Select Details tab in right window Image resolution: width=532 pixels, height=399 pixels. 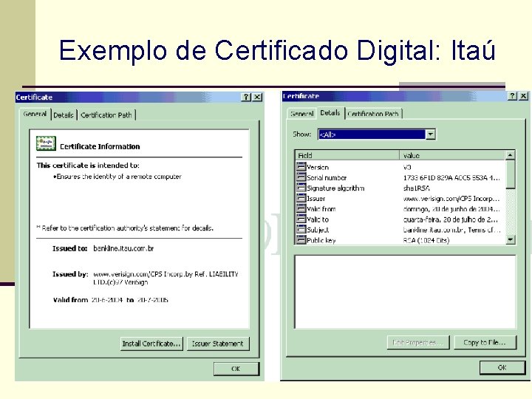pyautogui.click(x=330, y=112)
